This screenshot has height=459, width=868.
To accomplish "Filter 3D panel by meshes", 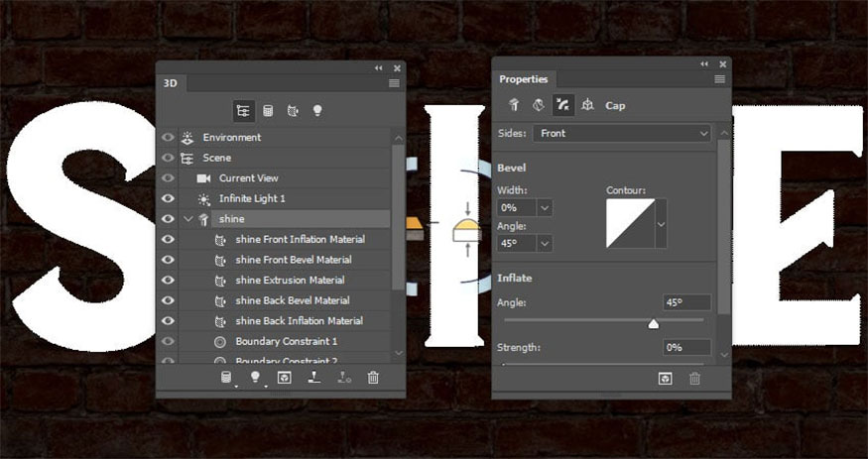I will point(268,111).
